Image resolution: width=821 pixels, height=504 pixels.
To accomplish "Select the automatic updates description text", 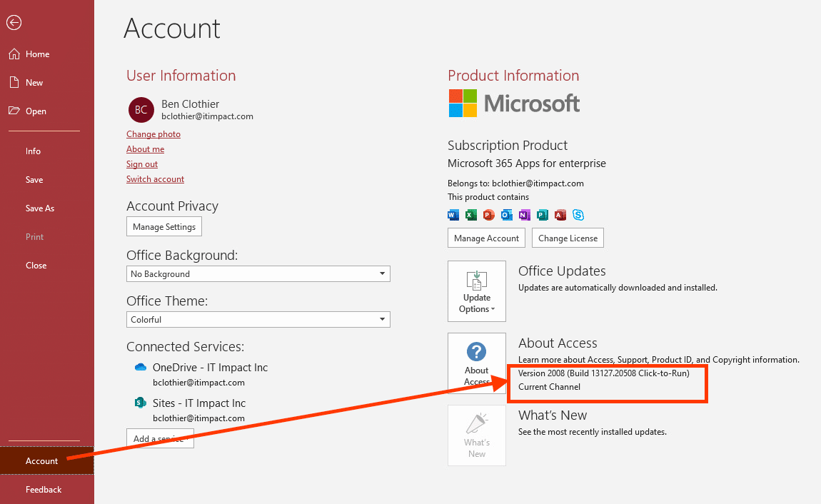I will 618,287.
